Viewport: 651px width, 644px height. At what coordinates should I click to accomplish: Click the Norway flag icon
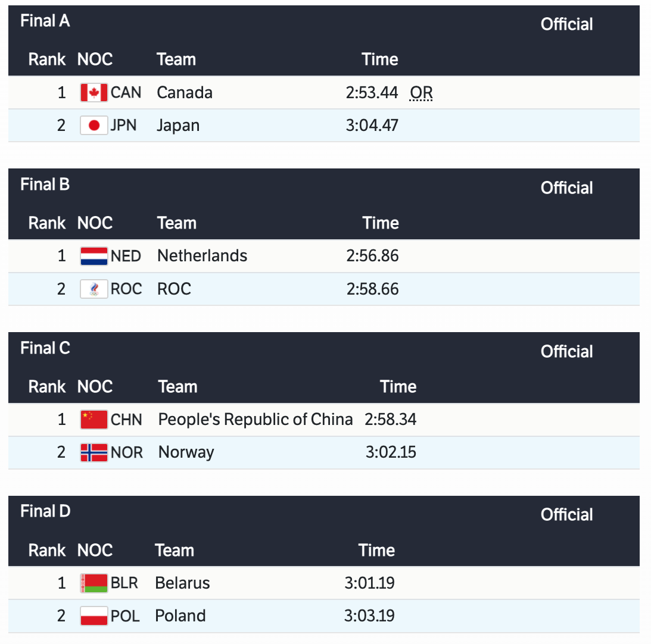94,452
